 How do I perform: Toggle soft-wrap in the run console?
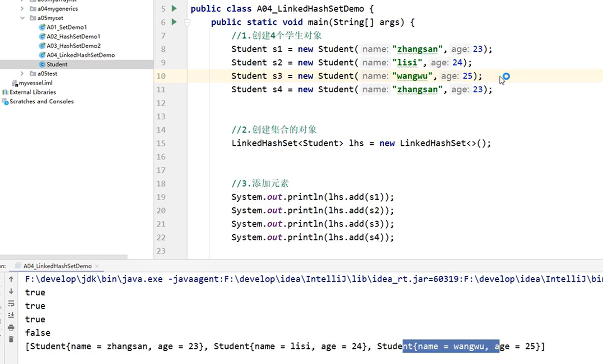11,304
